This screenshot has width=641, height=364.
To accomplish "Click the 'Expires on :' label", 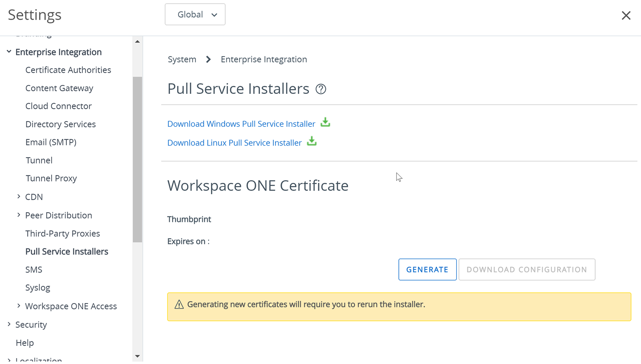I will [x=188, y=241].
